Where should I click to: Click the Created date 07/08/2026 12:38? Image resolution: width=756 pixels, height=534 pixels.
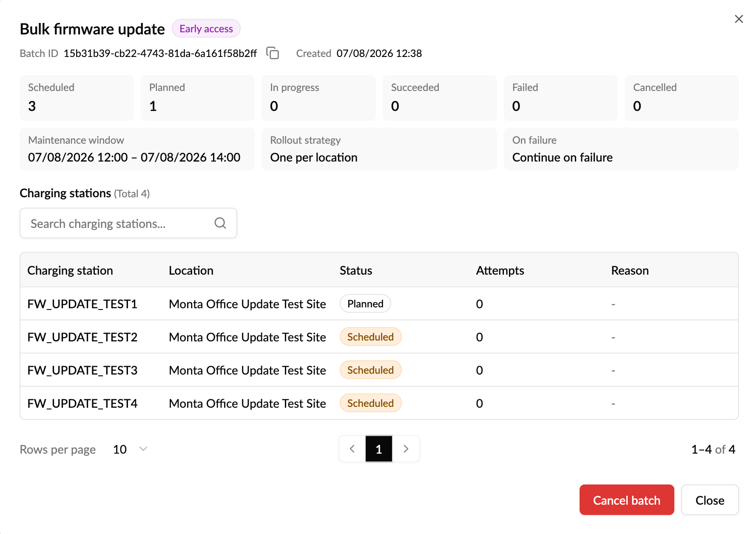pos(379,53)
